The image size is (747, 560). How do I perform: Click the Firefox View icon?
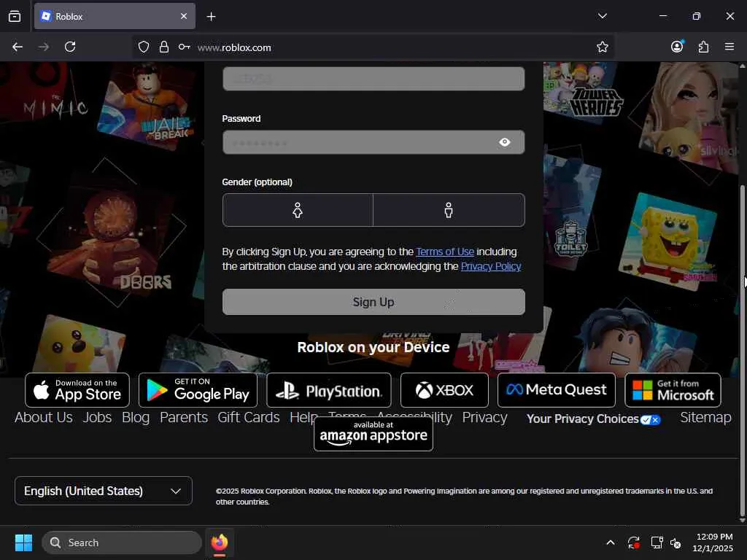click(x=15, y=16)
